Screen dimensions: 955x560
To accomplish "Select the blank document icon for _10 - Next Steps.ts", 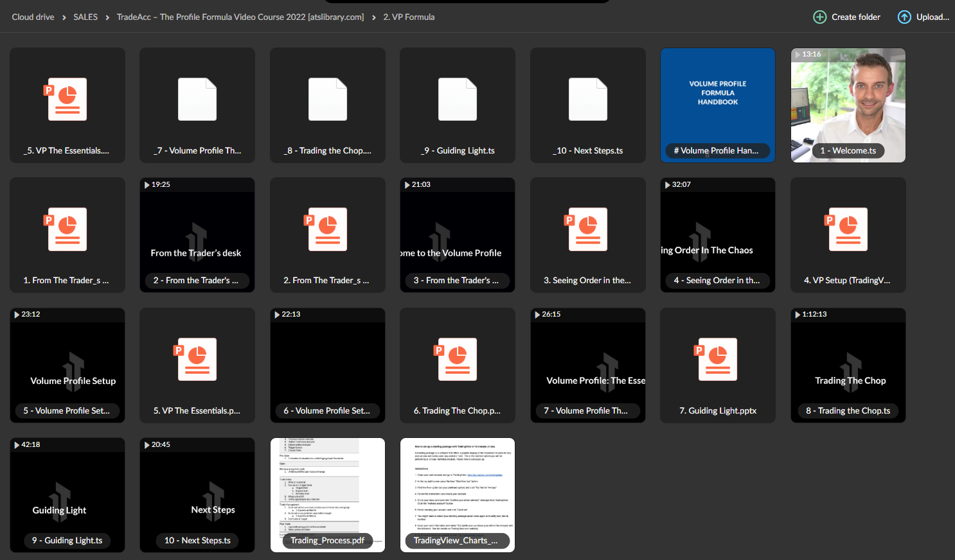I will [x=587, y=100].
